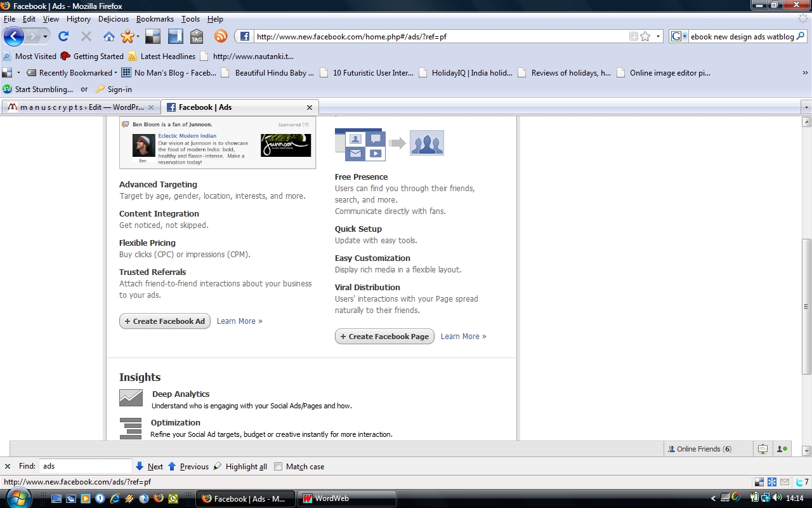The height and width of the screenshot is (508, 812).
Task: Open Online Friends chat list
Action: (699, 449)
